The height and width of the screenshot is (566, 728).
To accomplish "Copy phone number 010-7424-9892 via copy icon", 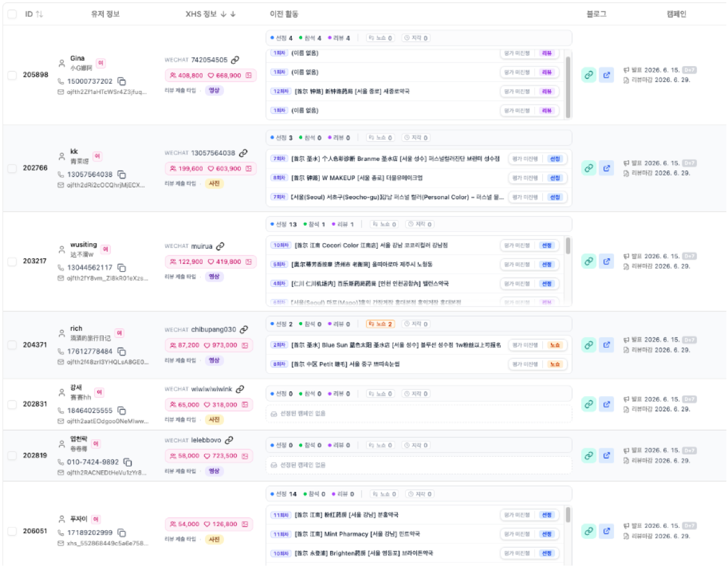I will click(x=127, y=462).
